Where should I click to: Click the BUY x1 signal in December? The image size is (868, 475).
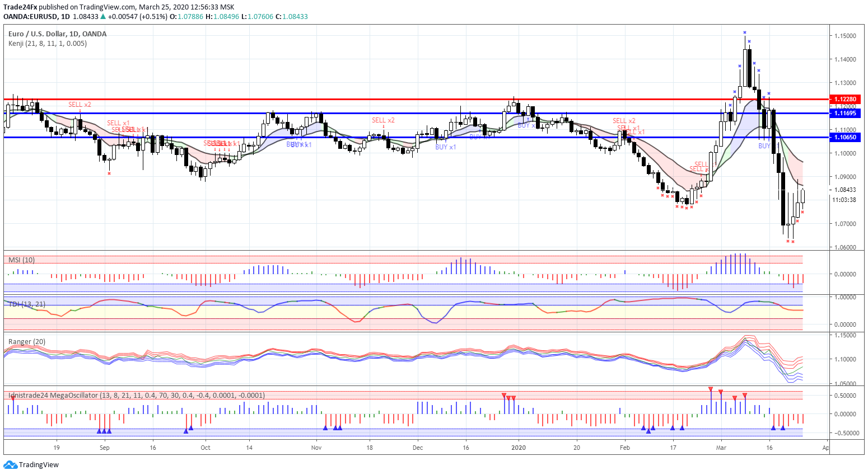446,147
